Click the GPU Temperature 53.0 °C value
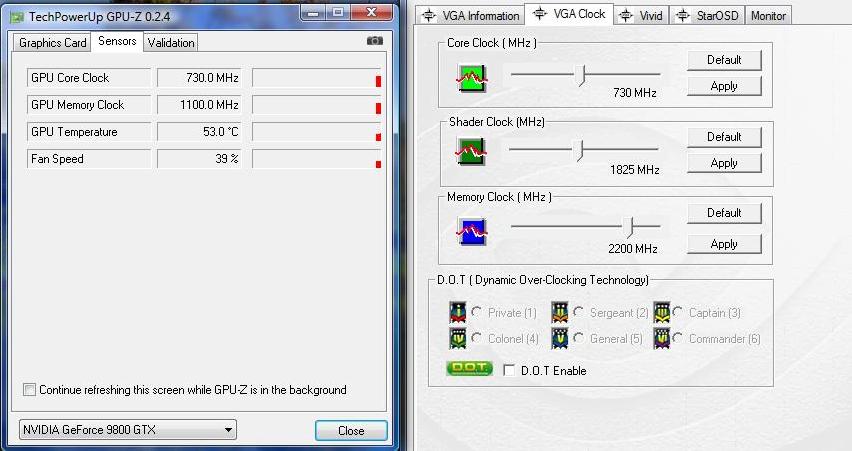The height and width of the screenshot is (451, 852). [199, 132]
